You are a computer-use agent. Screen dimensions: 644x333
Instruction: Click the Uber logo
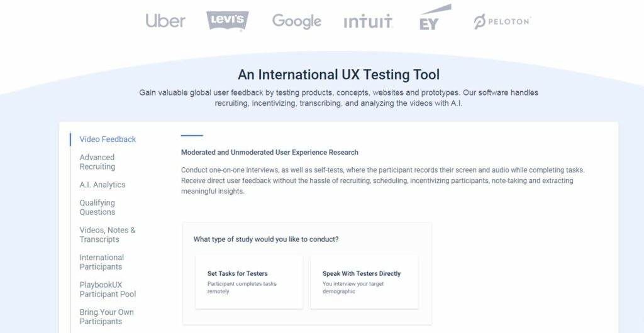click(165, 21)
